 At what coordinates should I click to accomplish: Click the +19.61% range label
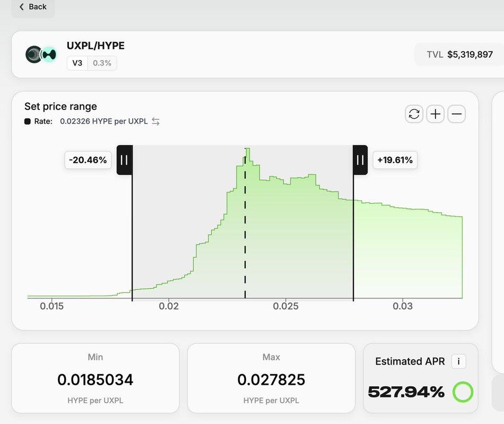pos(395,160)
